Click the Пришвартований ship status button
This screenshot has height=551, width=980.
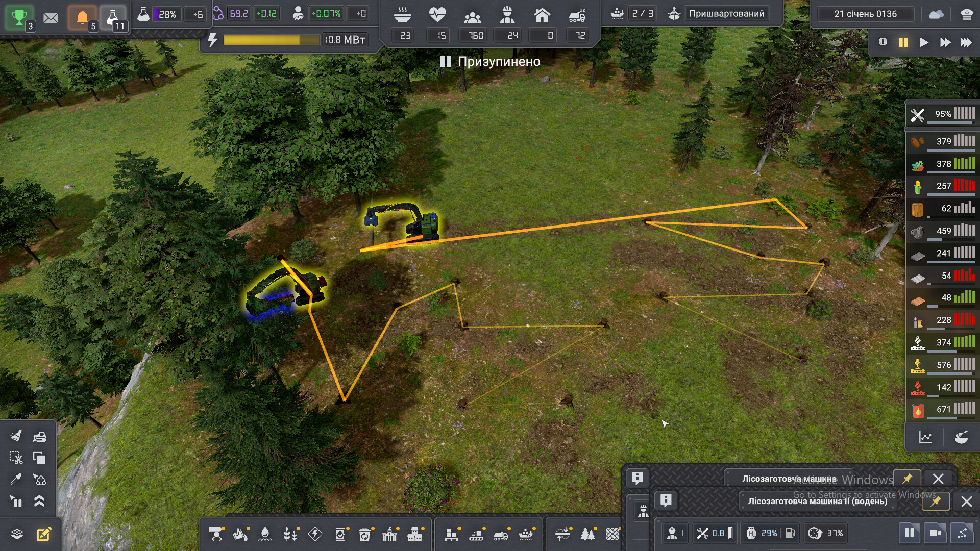point(726,14)
